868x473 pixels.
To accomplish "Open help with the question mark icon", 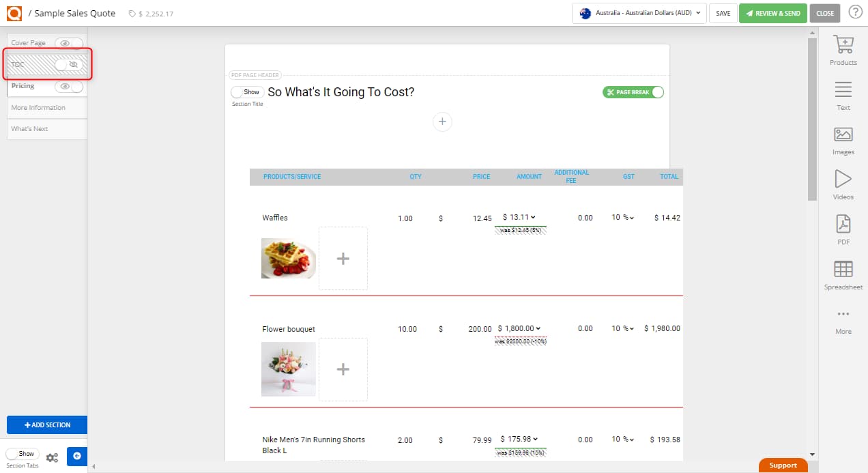I will tap(855, 12).
